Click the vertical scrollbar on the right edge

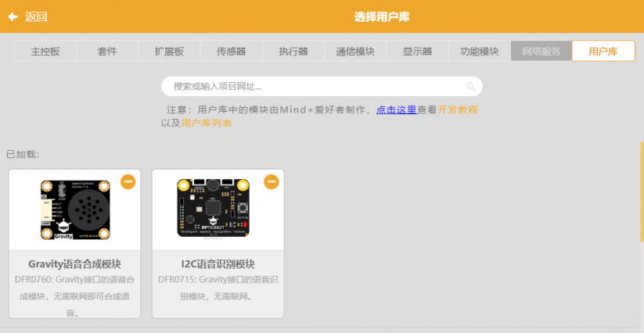(642, 192)
